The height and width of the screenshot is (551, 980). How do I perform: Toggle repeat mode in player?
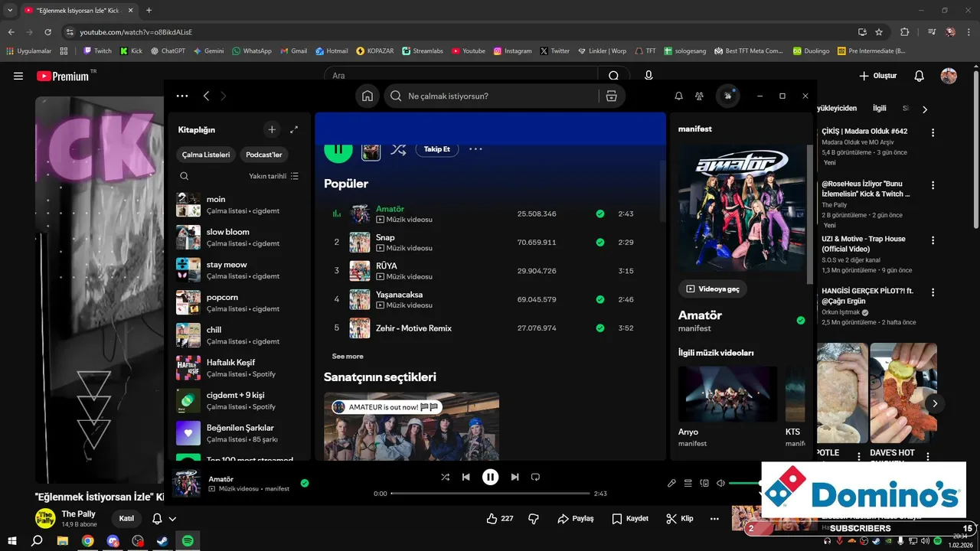[x=535, y=477]
